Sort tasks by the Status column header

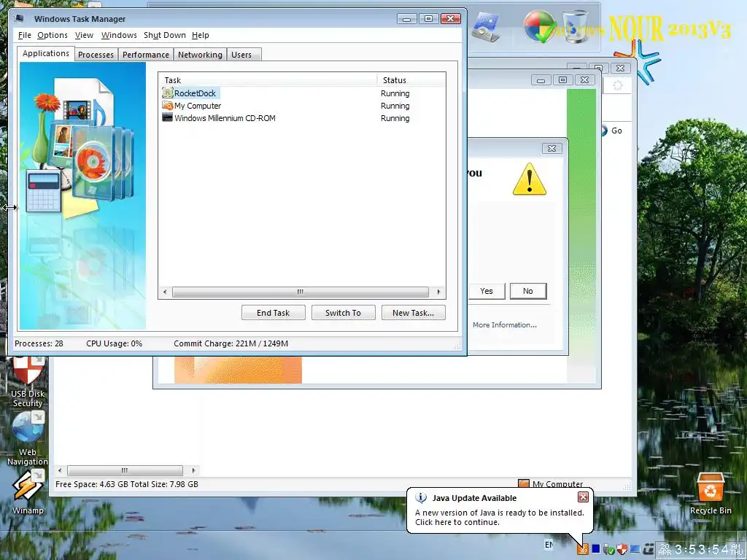tap(411, 80)
